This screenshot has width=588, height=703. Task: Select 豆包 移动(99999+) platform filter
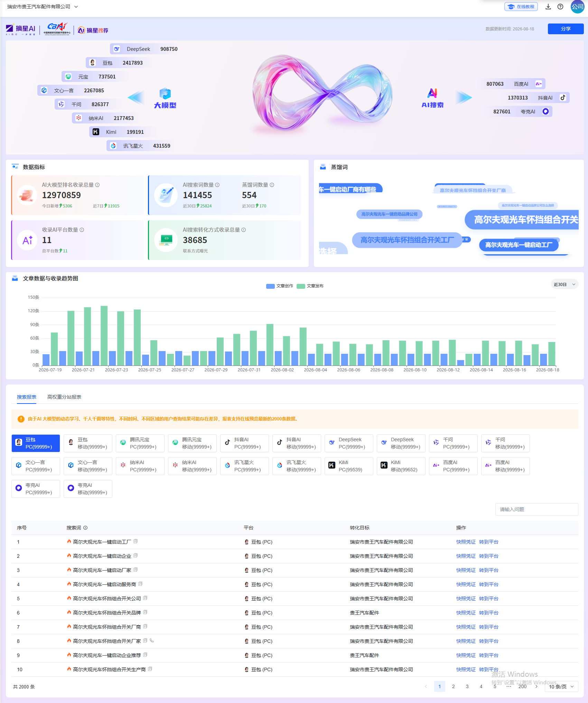pos(88,443)
